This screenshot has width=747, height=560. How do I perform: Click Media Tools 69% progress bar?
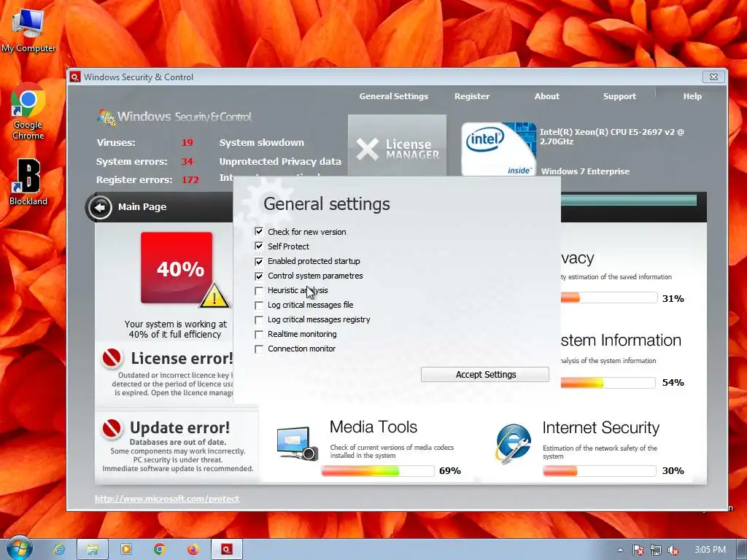[378, 471]
